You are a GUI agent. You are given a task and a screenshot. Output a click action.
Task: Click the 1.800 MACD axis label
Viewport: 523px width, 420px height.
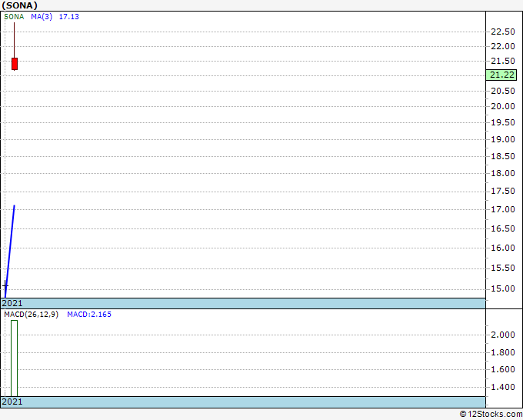pyautogui.click(x=503, y=352)
